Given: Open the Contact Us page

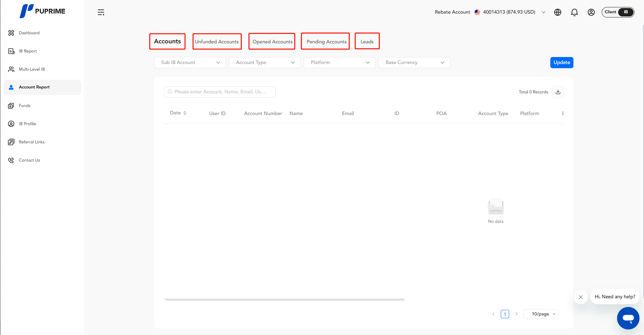Looking at the screenshot, I should click(29, 160).
